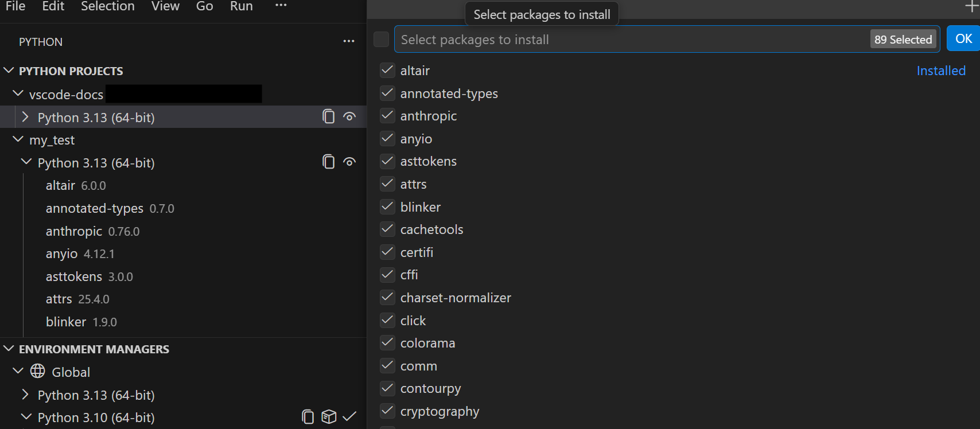Click the package box icon for Python 3.10
This screenshot has width=980, height=429.
[329, 417]
